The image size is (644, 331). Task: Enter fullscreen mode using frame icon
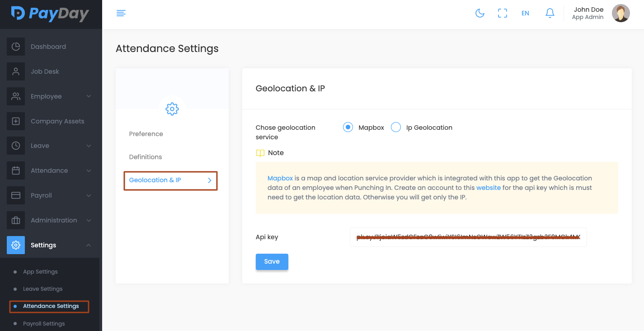click(x=502, y=13)
